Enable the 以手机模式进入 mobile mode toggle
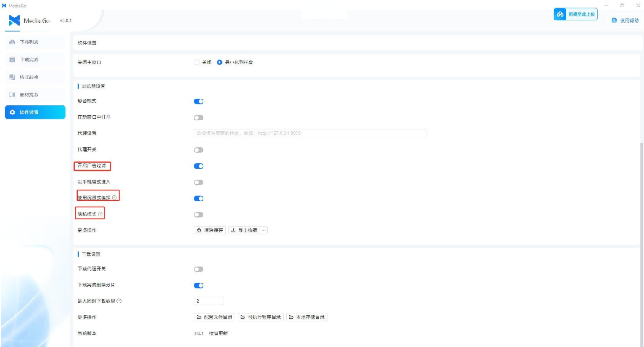 [199, 183]
